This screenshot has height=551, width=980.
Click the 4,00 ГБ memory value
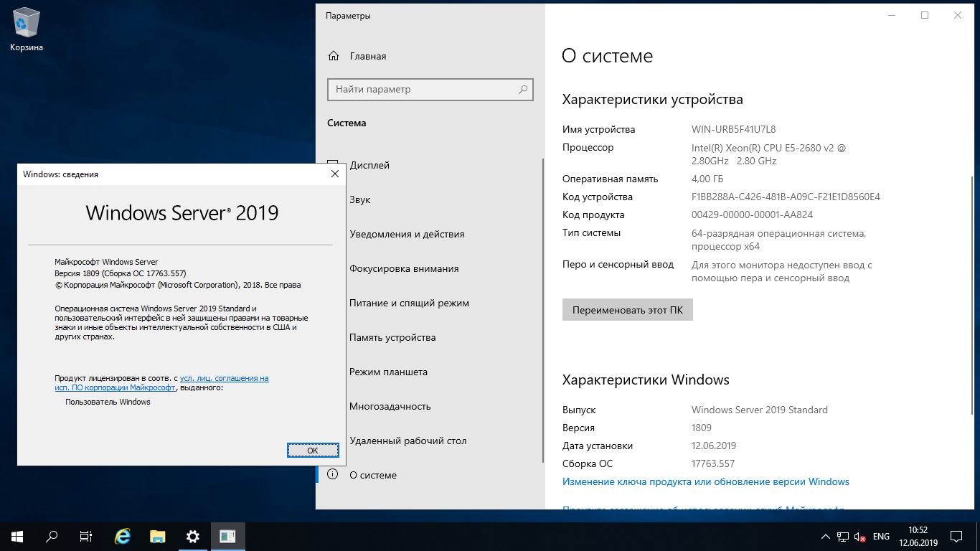coord(707,179)
